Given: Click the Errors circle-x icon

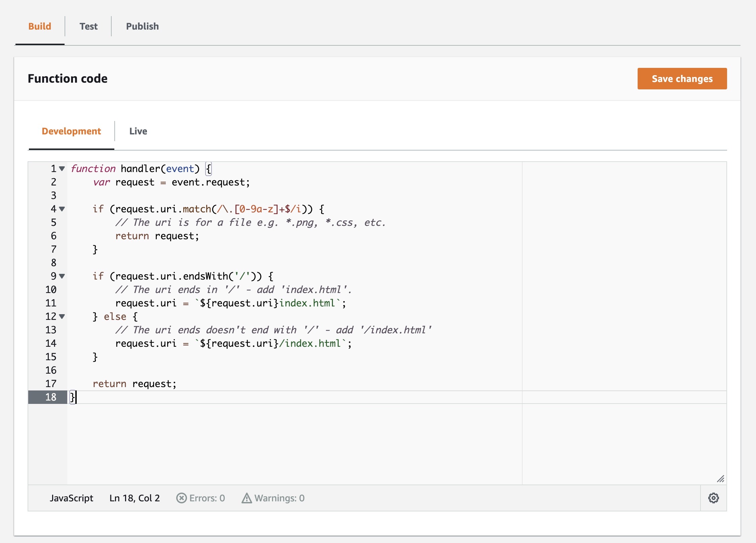Looking at the screenshot, I should (181, 498).
